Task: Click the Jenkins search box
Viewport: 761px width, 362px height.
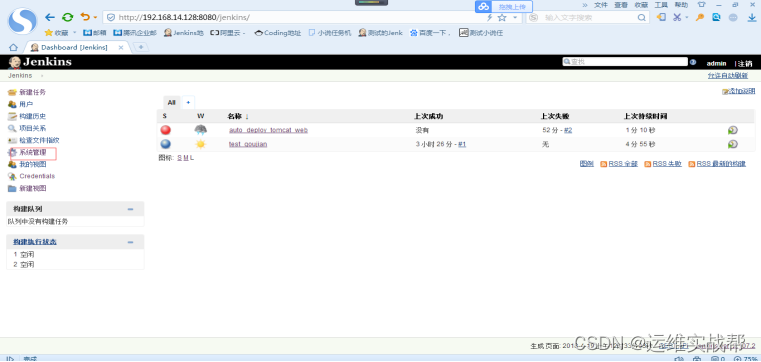Action: coord(625,62)
